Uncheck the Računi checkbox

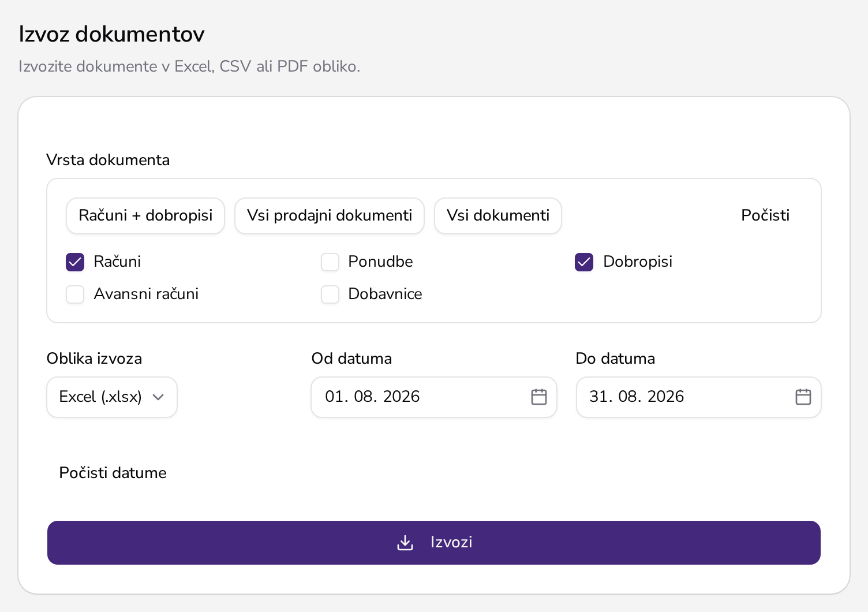coord(75,262)
